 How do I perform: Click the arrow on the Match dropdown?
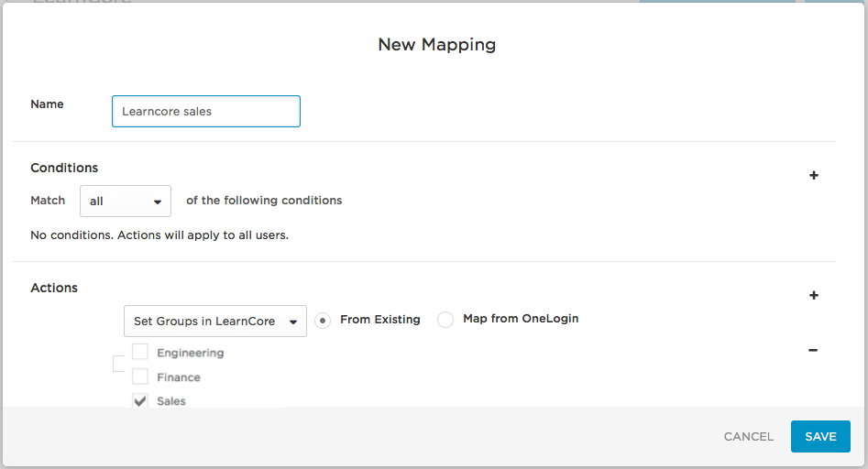(x=157, y=202)
